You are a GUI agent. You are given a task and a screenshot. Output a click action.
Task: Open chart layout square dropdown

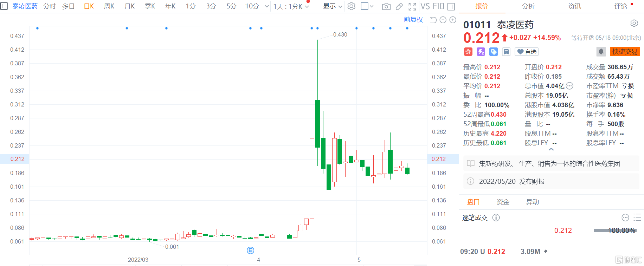click(x=367, y=6)
